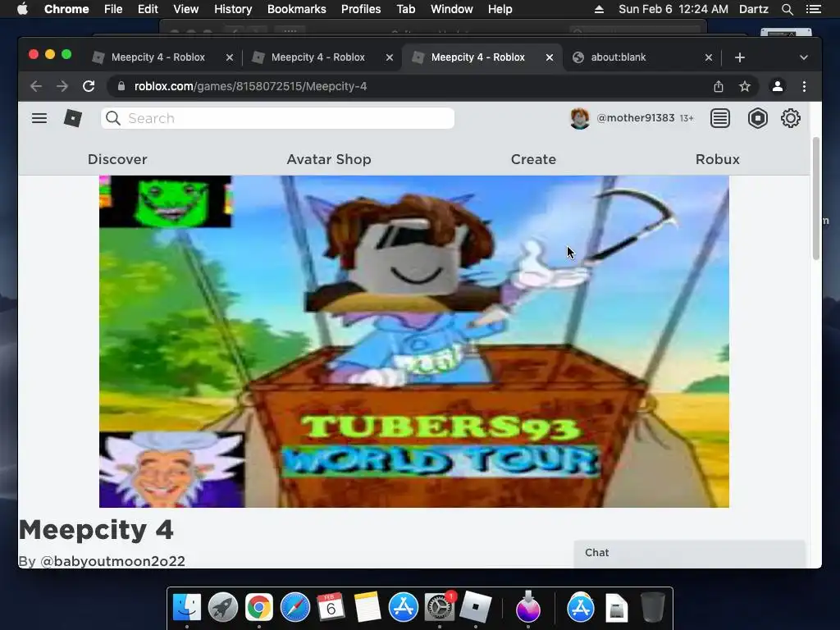
Task: Open the @mother91383 username link
Action: (636, 118)
